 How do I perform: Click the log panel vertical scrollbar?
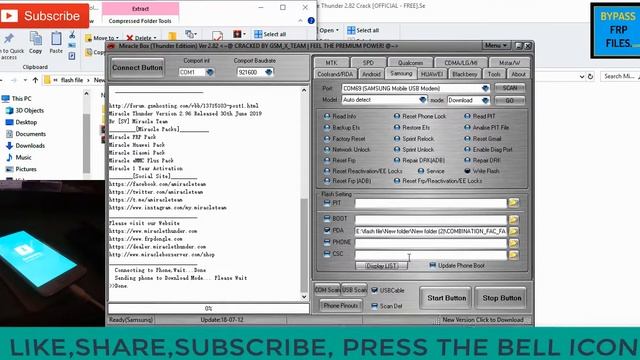[x=304, y=193]
